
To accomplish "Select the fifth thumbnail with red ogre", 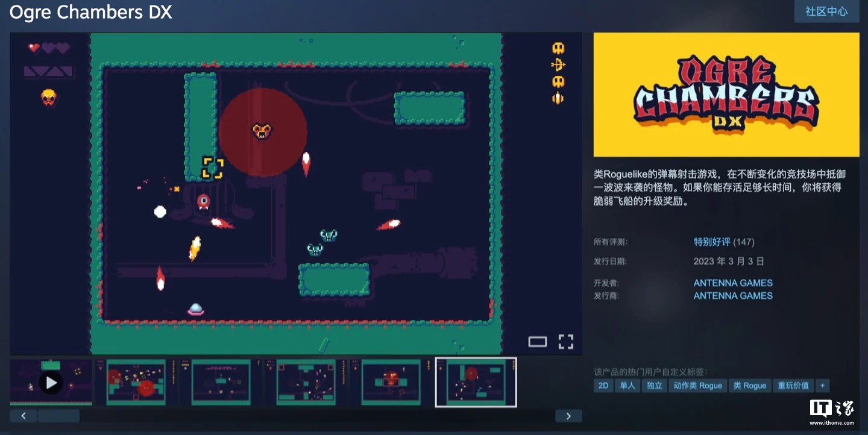I will click(x=391, y=382).
